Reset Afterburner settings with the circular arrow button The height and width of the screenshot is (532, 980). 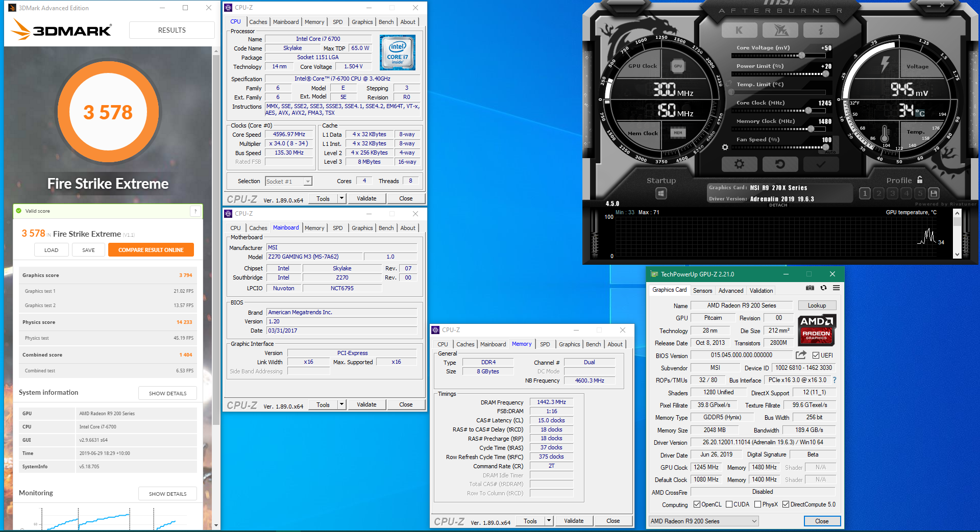coord(780,164)
